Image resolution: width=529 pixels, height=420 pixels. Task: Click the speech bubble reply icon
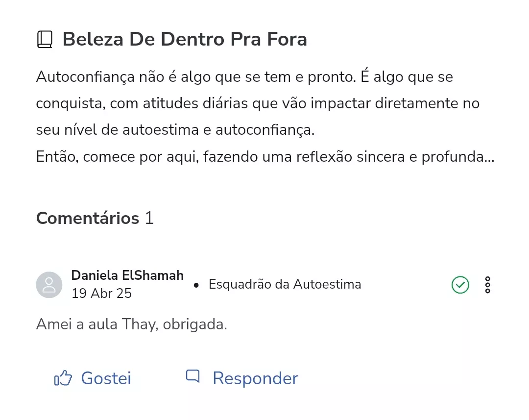[192, 376]
